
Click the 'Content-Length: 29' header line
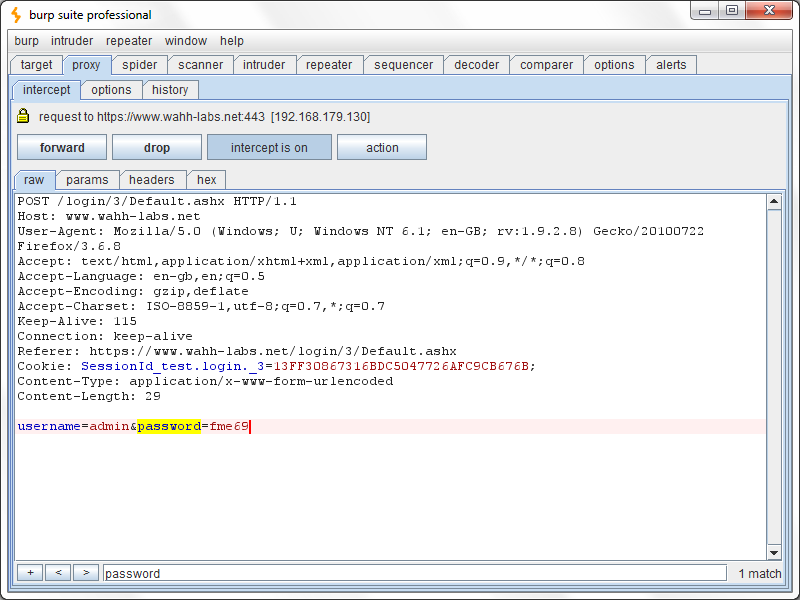pos(89,396)
